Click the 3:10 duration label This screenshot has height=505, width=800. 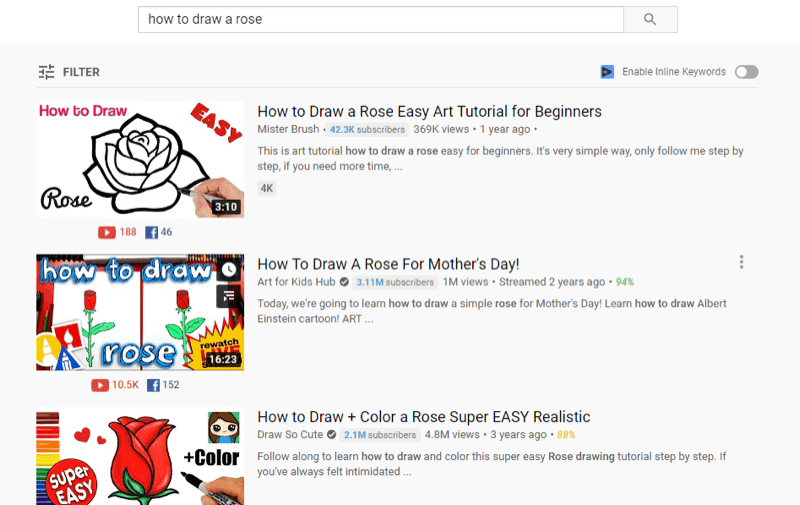[x=226, y=207]
